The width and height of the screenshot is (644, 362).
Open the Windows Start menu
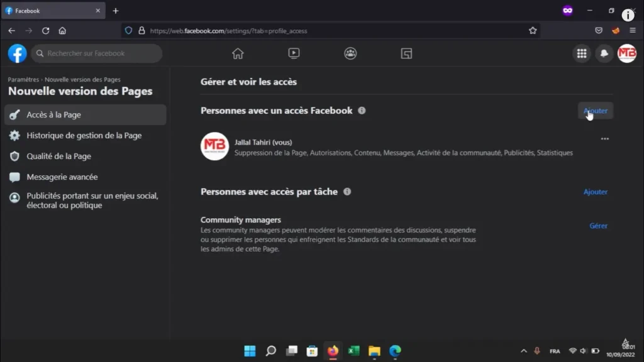pyautogui.click(x=250, y=351)
